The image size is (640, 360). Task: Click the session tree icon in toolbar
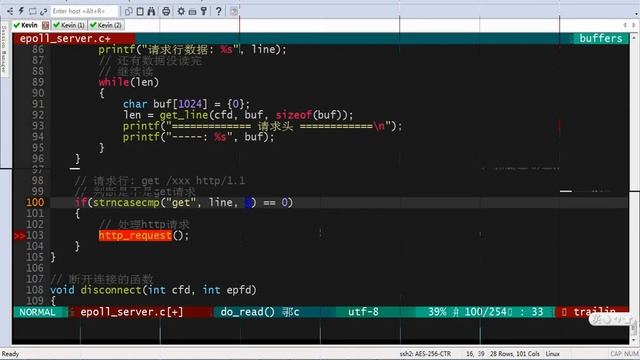(x=10, y=11)
